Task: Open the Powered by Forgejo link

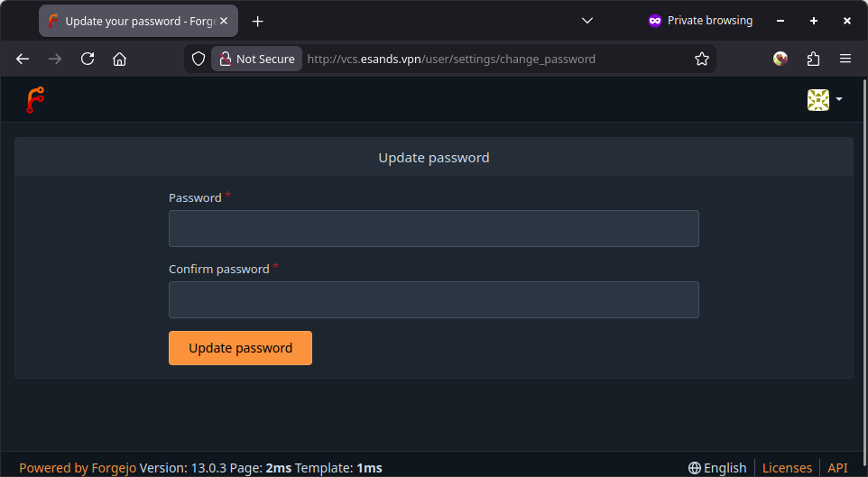Action: point(78,468)
